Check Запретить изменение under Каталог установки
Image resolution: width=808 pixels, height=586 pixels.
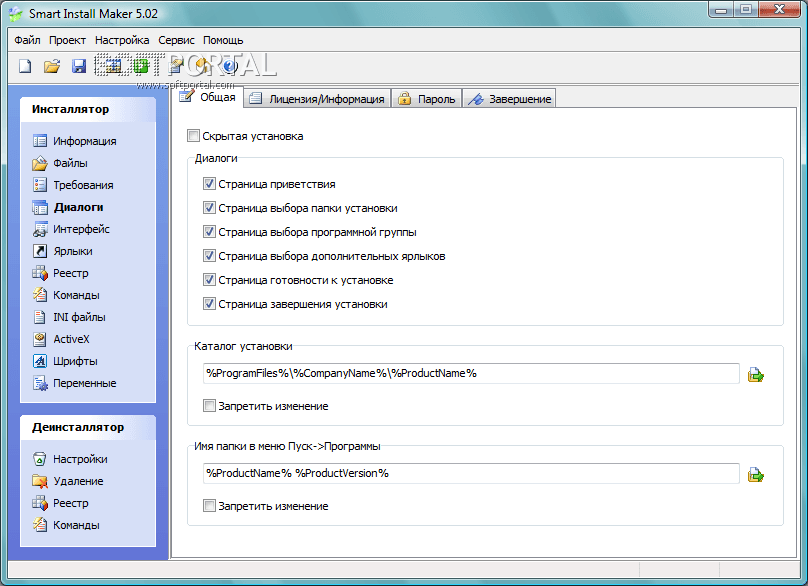(x=209, y=406)
